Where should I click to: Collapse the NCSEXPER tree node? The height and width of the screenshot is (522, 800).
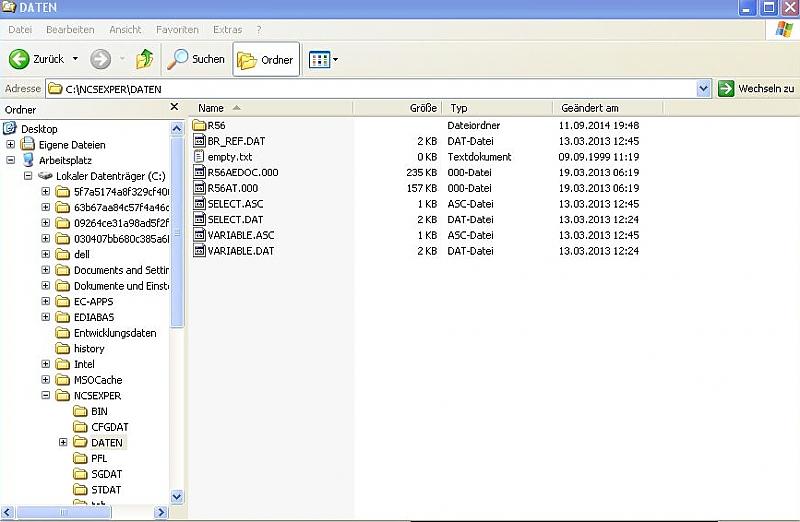46,395
